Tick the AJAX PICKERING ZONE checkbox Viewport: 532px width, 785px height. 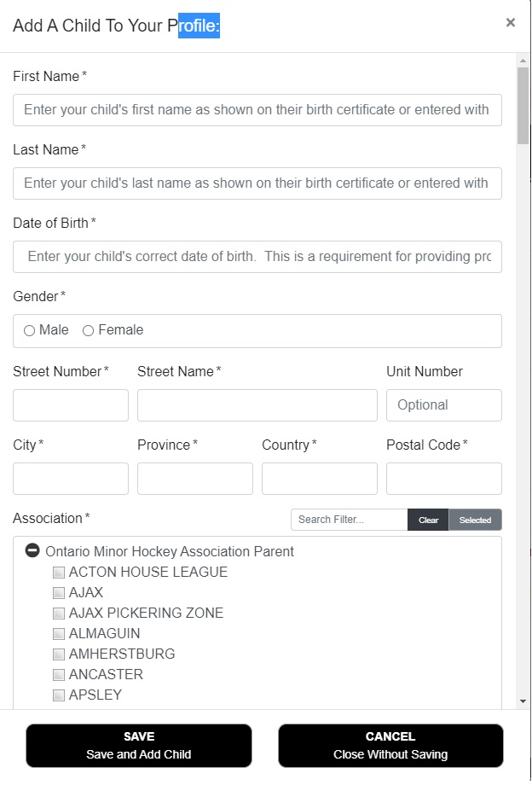(59, 613)
